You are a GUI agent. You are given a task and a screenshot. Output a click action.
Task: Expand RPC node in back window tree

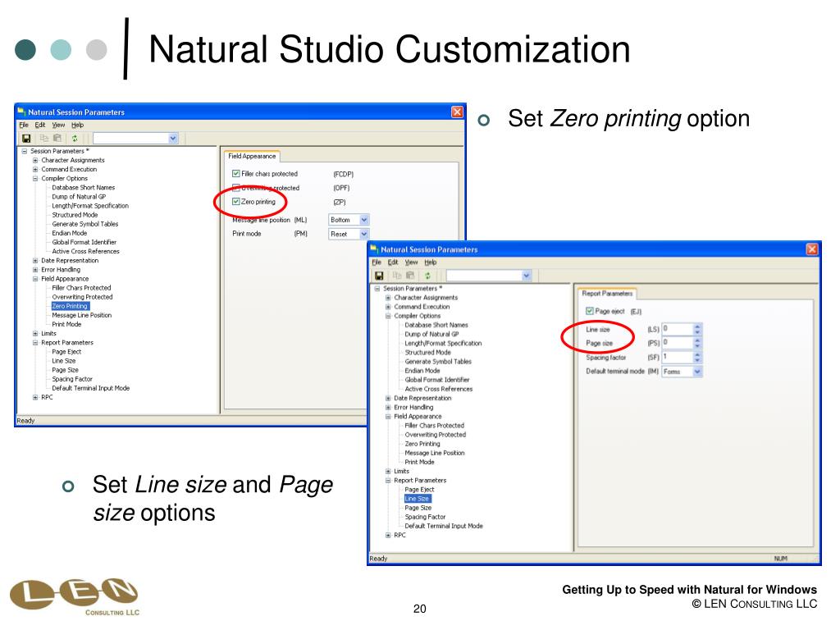35,397
